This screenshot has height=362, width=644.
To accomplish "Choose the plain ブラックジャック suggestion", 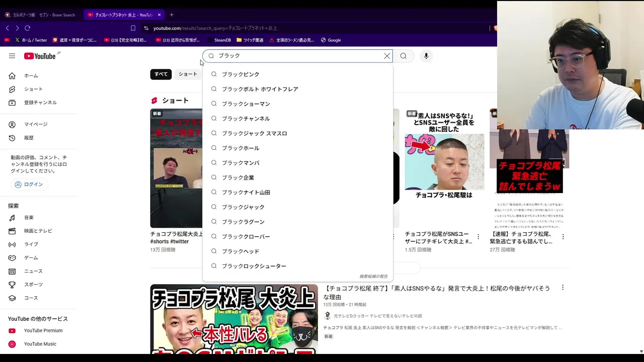I will (x=297, y=207).
